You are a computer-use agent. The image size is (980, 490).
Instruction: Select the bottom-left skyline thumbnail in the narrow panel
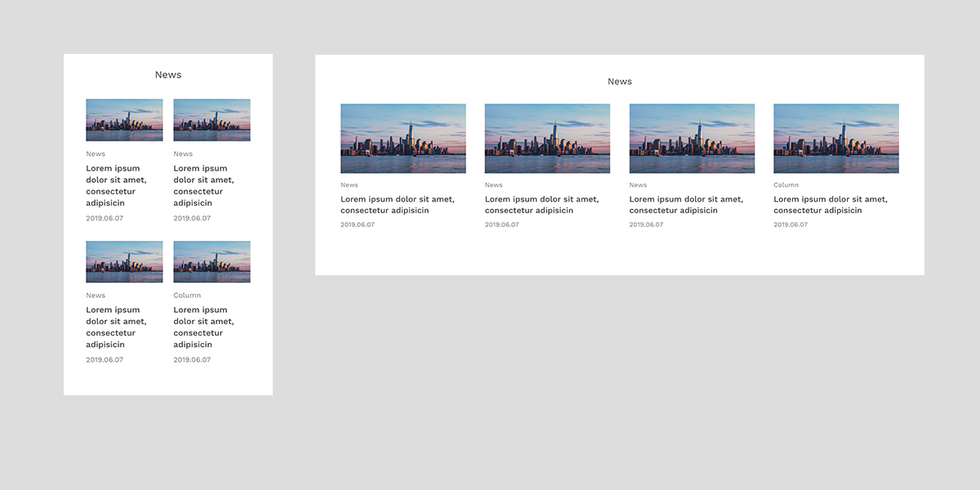124,261
